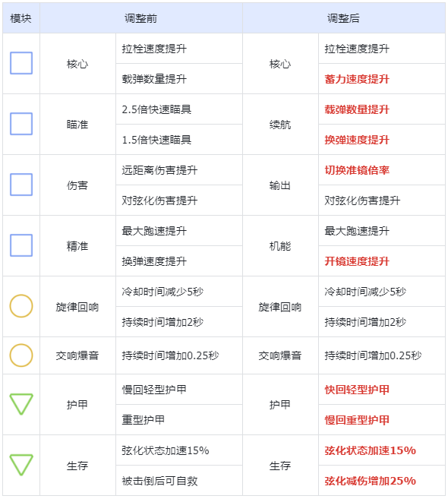Select the 续航 category cell

(x=280, y=125)
